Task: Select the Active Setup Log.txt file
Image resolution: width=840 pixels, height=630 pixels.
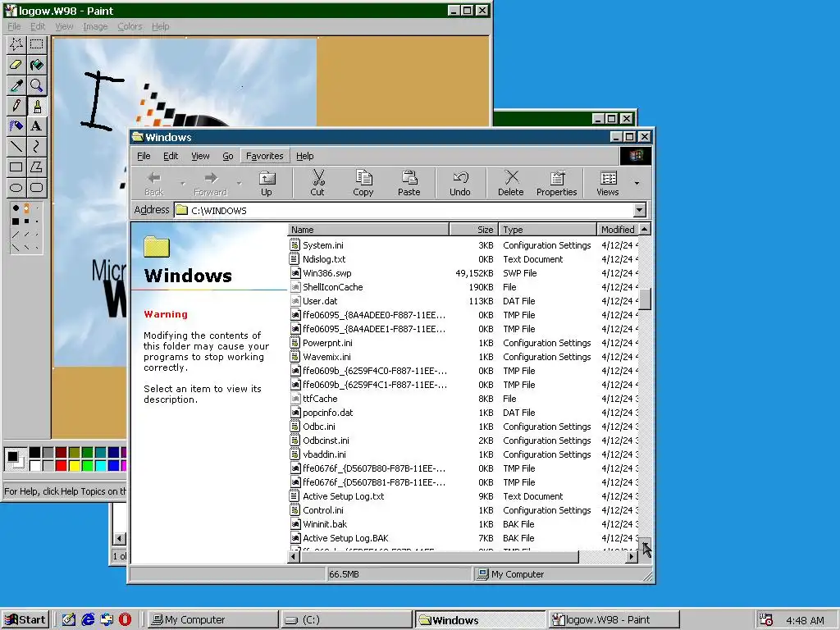Action: [344, 496]
